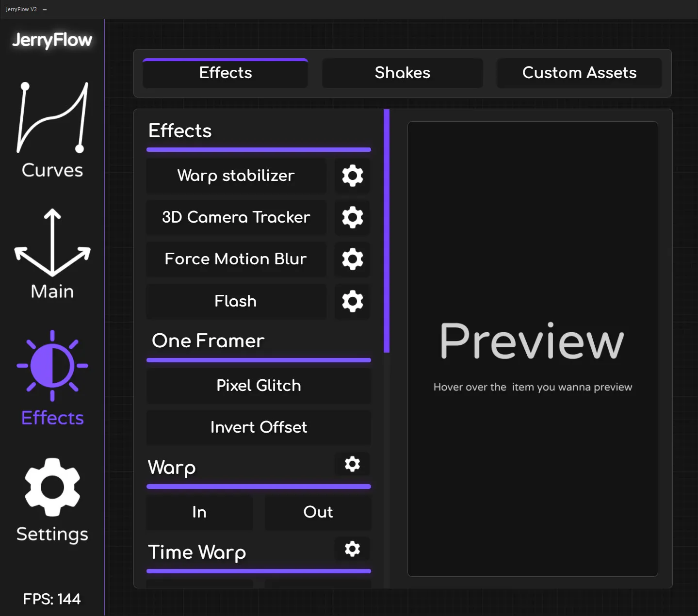Switch to the Shakes tab
The height and width of the screenshot is (616, 698).
tap(402, 73)
